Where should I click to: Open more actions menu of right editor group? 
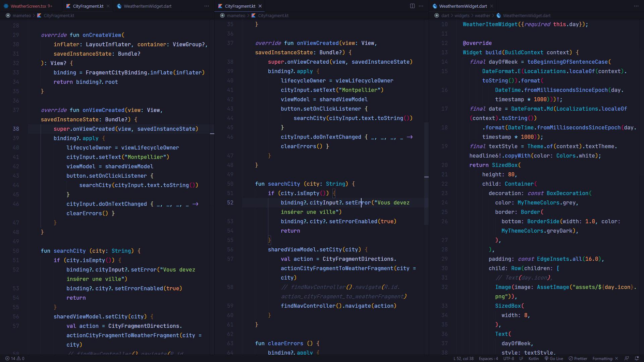click(636, 6)
